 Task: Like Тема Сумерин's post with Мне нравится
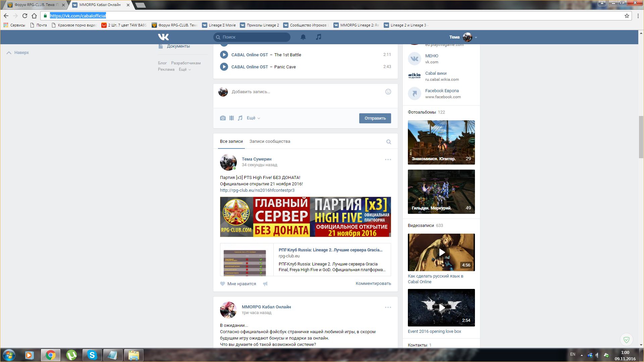(x=238, y=284)
